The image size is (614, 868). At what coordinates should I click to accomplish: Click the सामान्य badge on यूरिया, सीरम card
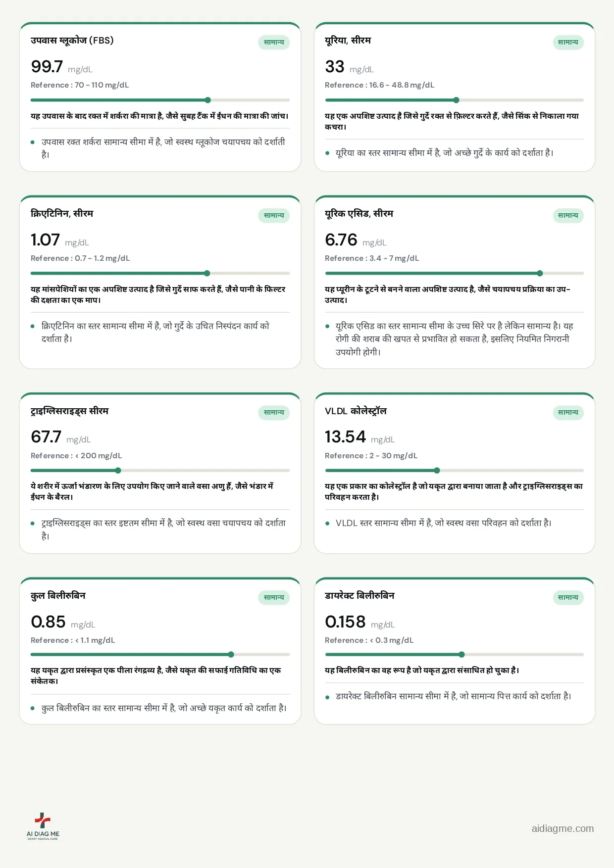[x=568, y=43]
